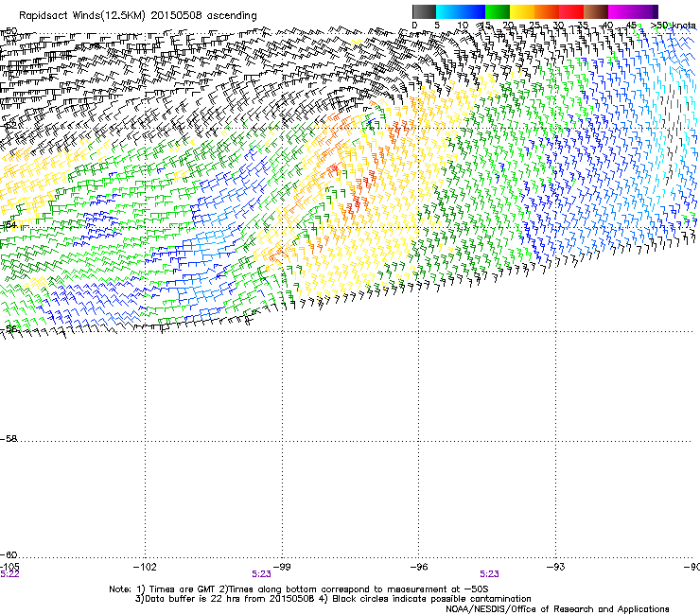The height and width of the screenshot is (615, 700).
Task: Click the yellow 20–25 knots legend swatch
Action: (522, 11)
